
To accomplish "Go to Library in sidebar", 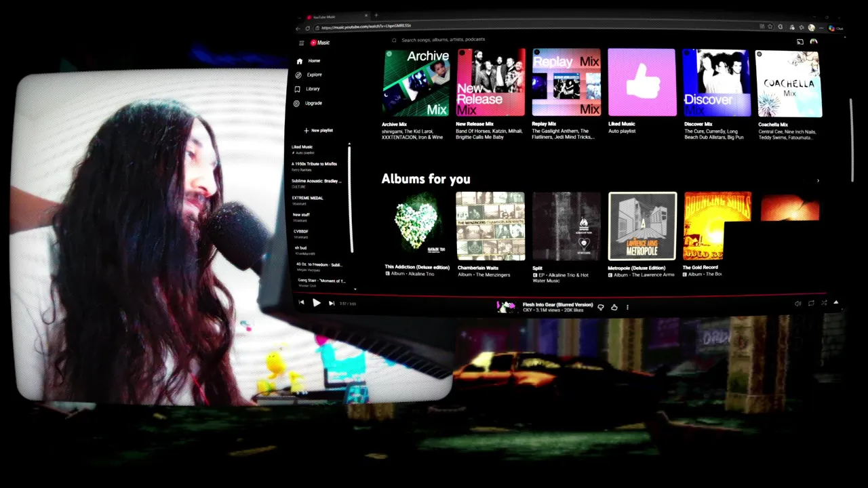I will (313, 89).
